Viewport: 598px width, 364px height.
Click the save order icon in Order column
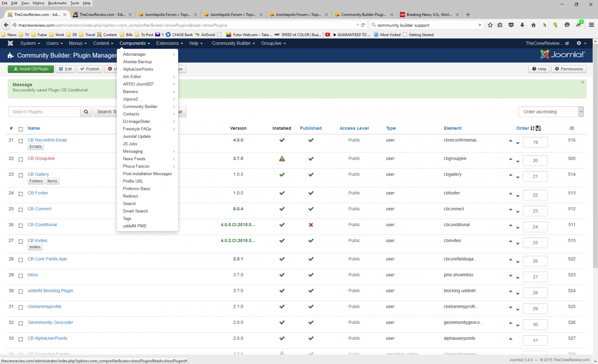point(538,128)
